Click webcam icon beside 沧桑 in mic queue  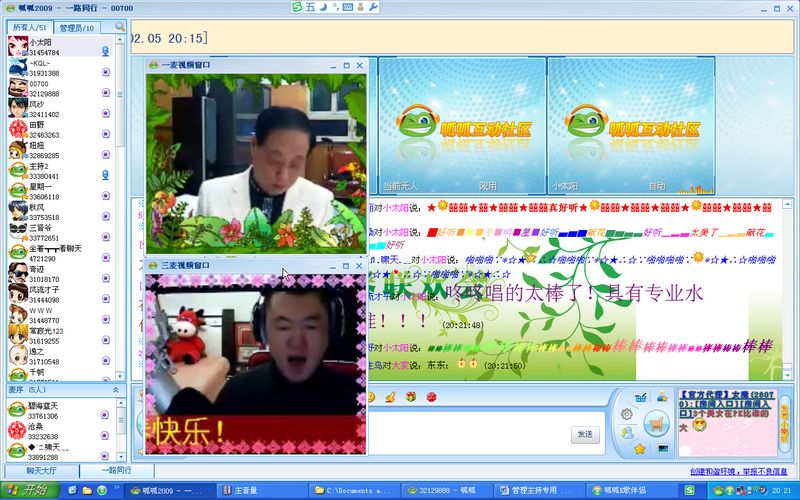pos(105,435)
